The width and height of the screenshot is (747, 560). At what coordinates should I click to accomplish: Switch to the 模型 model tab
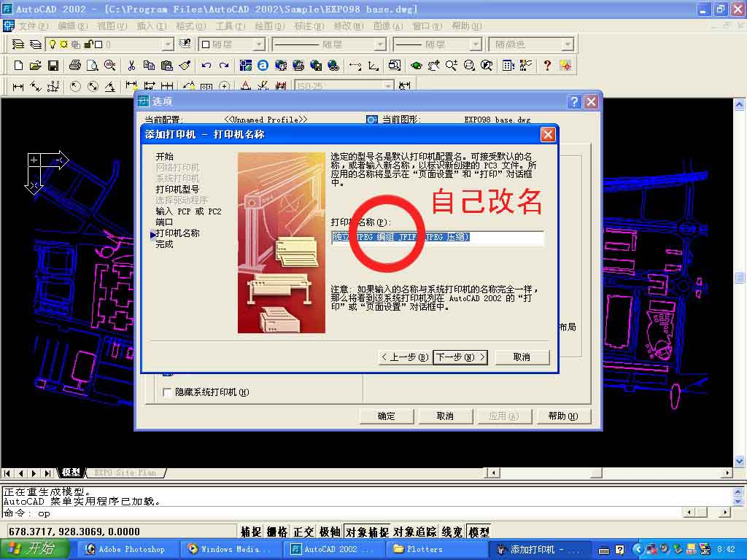tap(71, 472)
